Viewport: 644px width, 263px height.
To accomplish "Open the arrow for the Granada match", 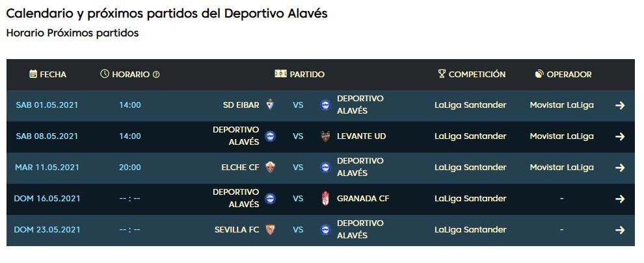I will (x=619, y=199).
